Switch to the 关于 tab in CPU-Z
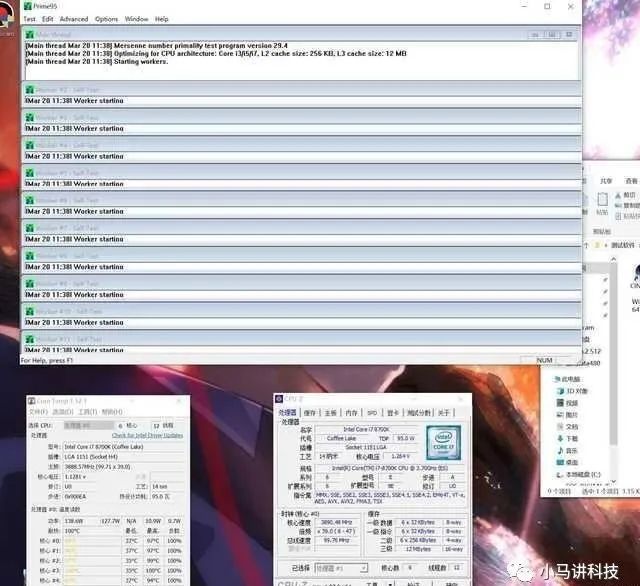 pos(444,413)
